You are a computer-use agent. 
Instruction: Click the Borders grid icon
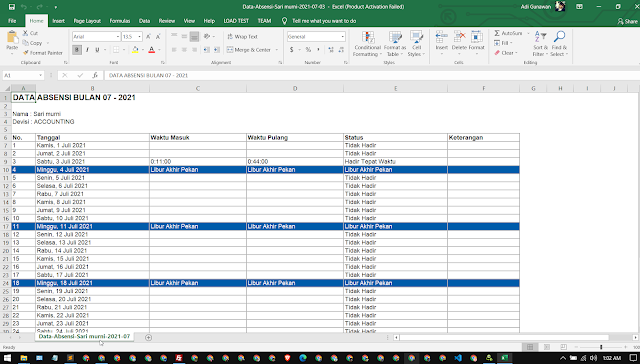pos(116,50)
